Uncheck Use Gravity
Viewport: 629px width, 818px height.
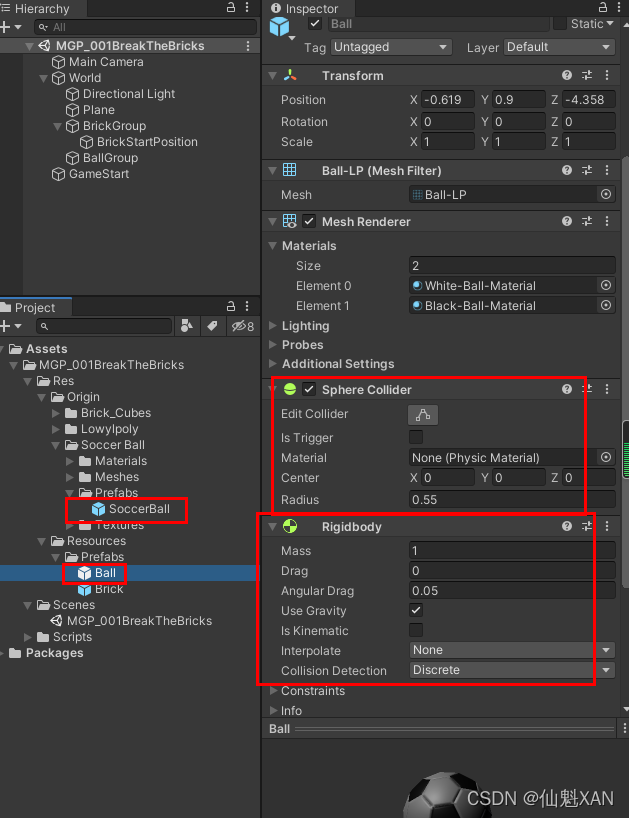click(x=416, y=610)
